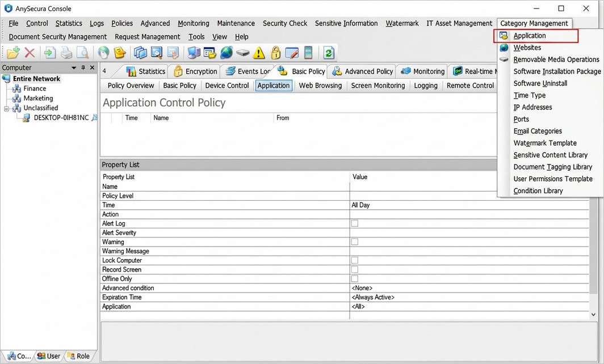
Task: Open the Policy Overview sub-tab
Action: 131,86
